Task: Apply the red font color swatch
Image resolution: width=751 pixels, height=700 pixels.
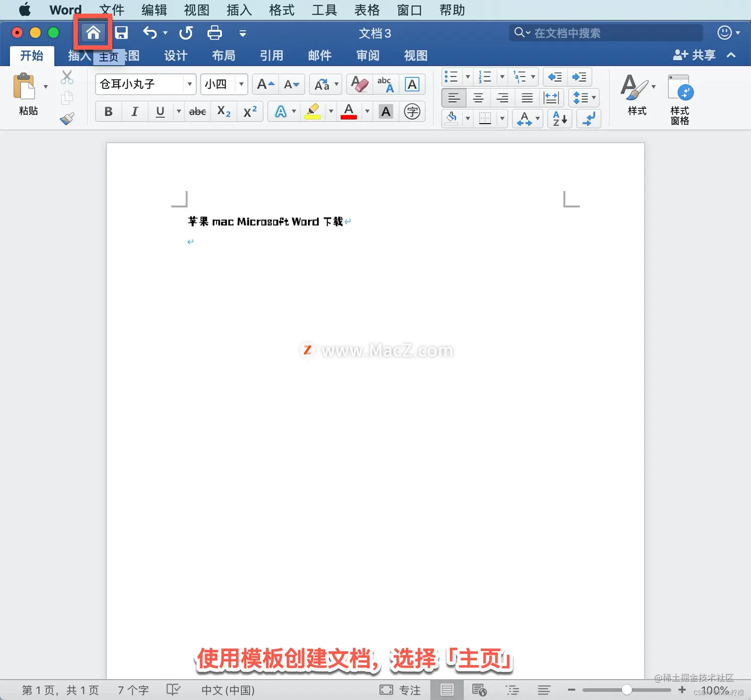Action: pos(349,112)
